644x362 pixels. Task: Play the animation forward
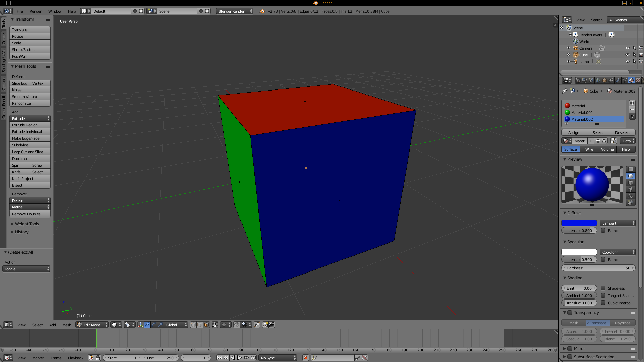[239, 358]
